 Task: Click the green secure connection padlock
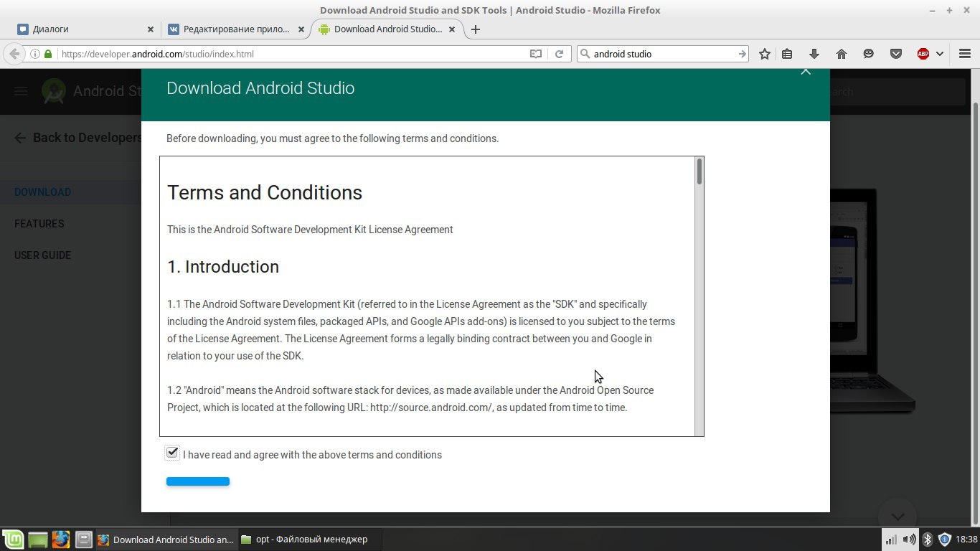point(48,54)
